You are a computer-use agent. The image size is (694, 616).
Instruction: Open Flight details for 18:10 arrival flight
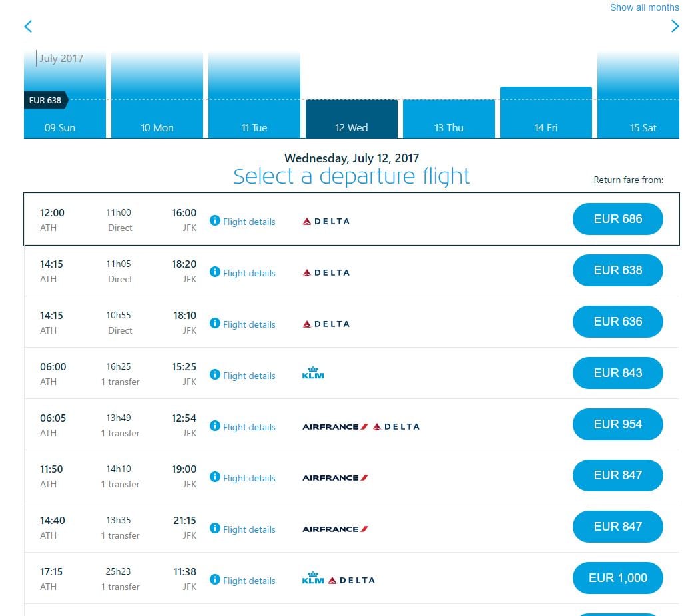249,324
